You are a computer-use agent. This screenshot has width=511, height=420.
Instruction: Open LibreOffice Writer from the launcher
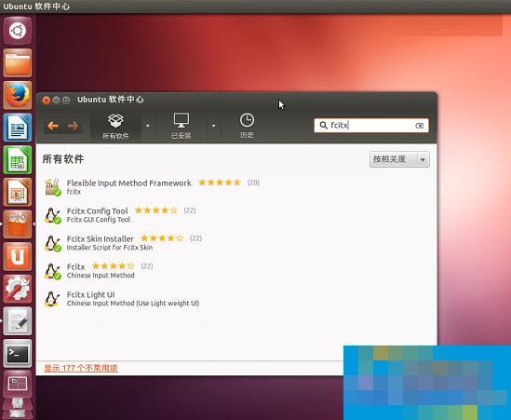tap(18, 128)
